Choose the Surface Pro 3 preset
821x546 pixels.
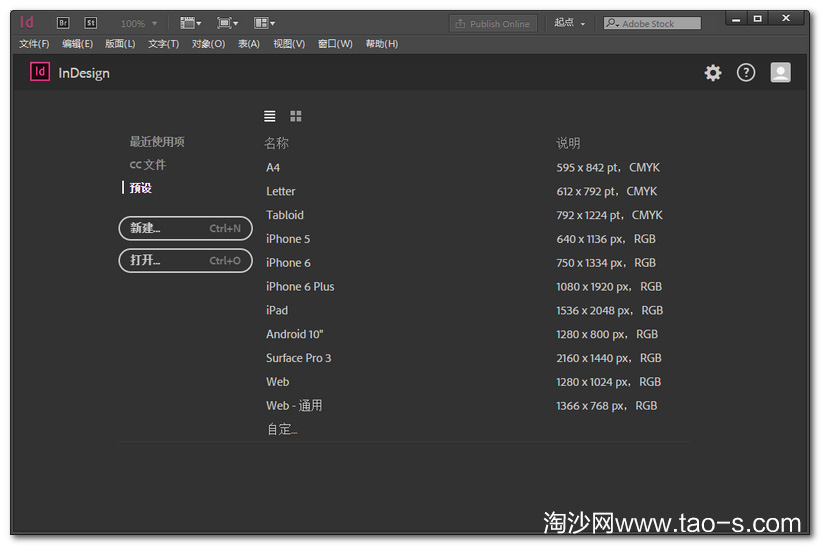pos(298,358)
